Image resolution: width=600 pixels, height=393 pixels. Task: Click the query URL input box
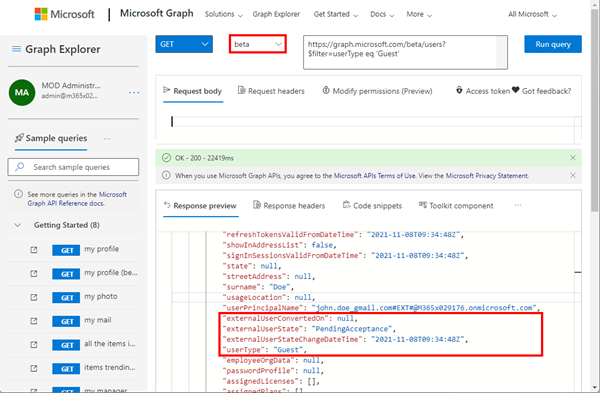(406, 52)
